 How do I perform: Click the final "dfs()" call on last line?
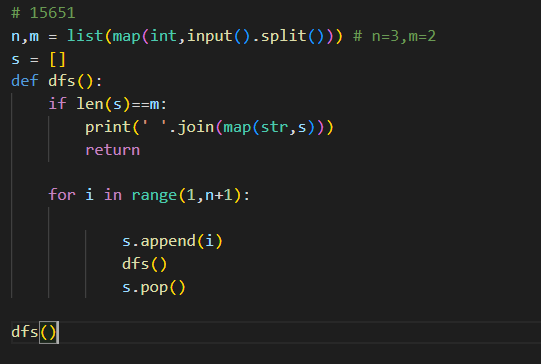(x=33, y=332)
